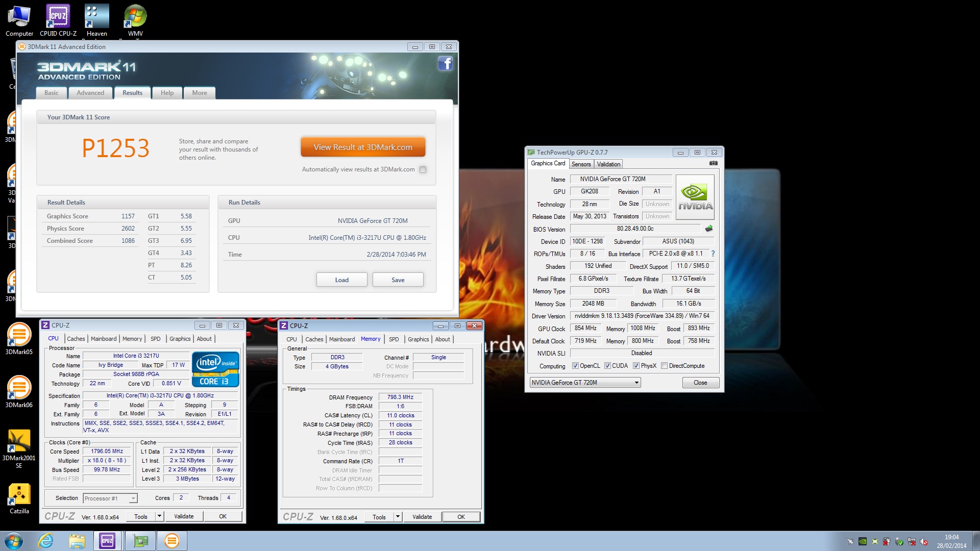Toggle automatically view results at 3DMark.com

(x=423, y=169)
